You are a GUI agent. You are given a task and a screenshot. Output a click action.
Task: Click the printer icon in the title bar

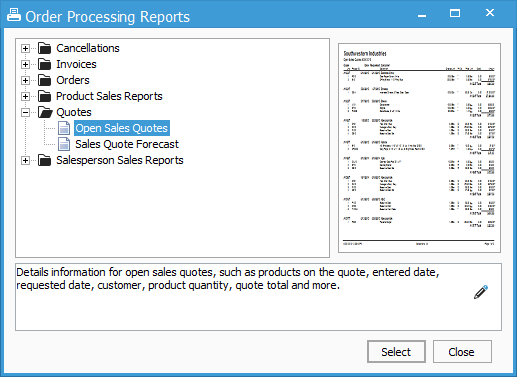[x=14, y=15]
